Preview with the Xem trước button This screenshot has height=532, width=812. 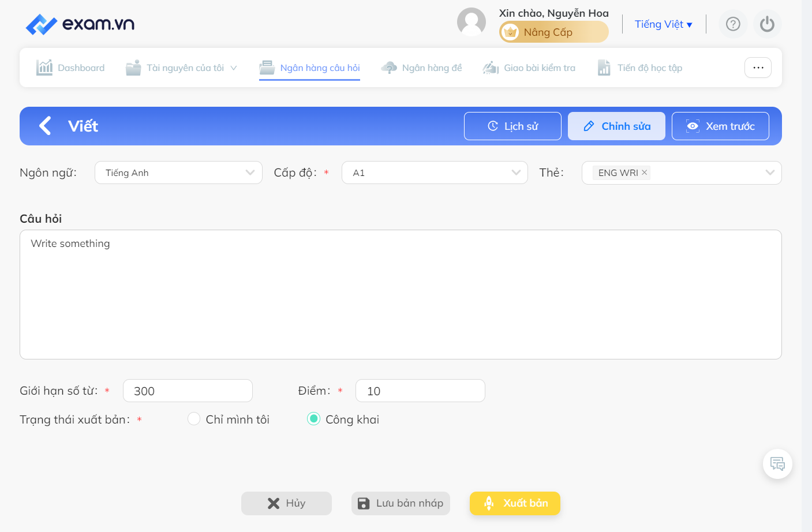pos(720,126)
